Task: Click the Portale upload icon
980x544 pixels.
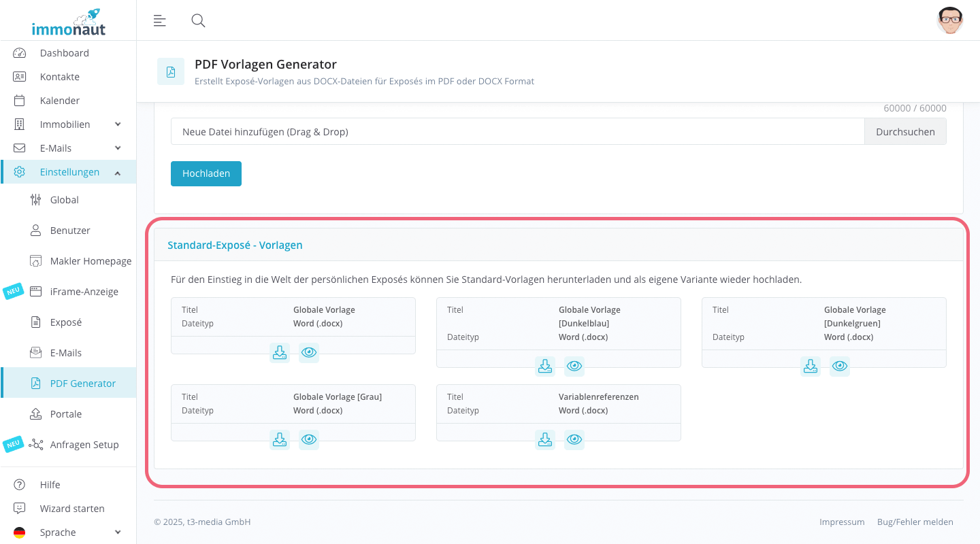Action: click(36, 414)
